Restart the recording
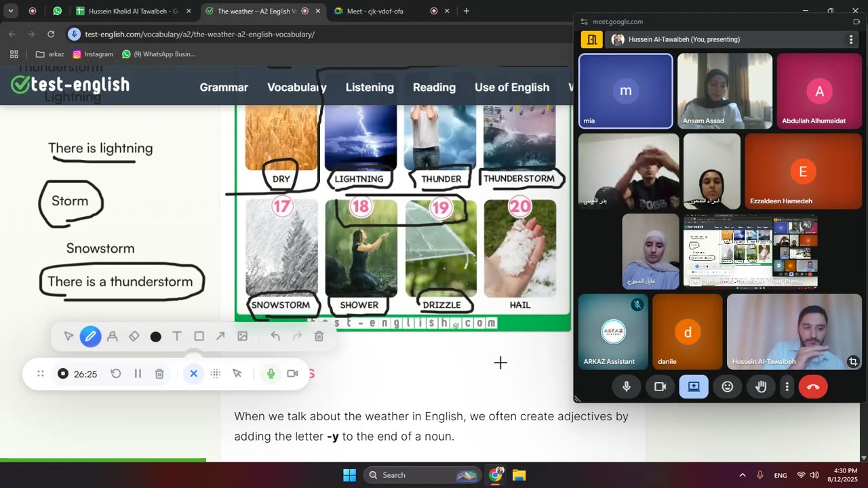Image resolution: width=868 pixels, height=488 pixels. click(x=116, y=373)
